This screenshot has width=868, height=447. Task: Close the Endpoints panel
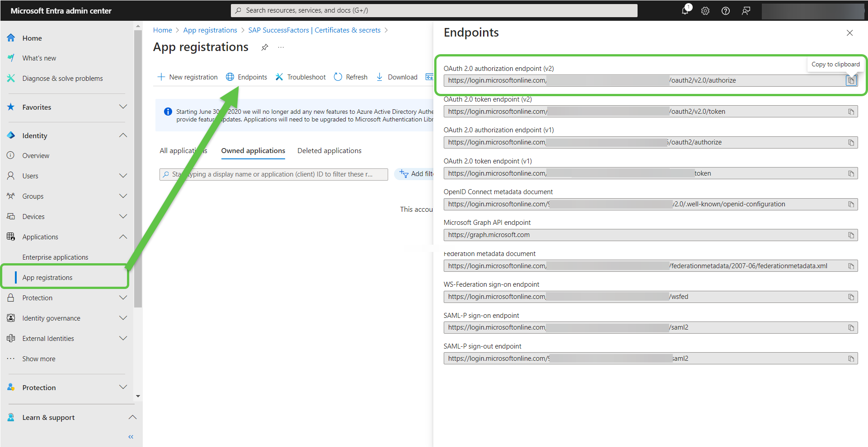849,33
